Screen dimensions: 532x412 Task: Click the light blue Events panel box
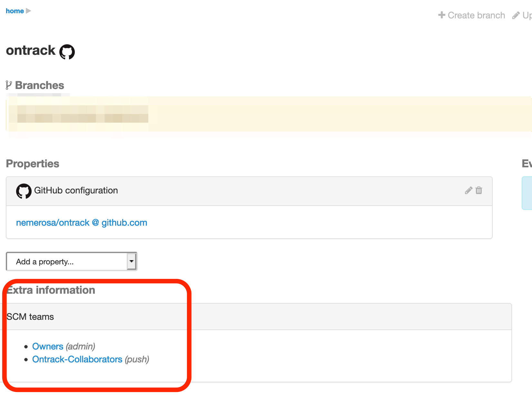(x=527, y=193)
